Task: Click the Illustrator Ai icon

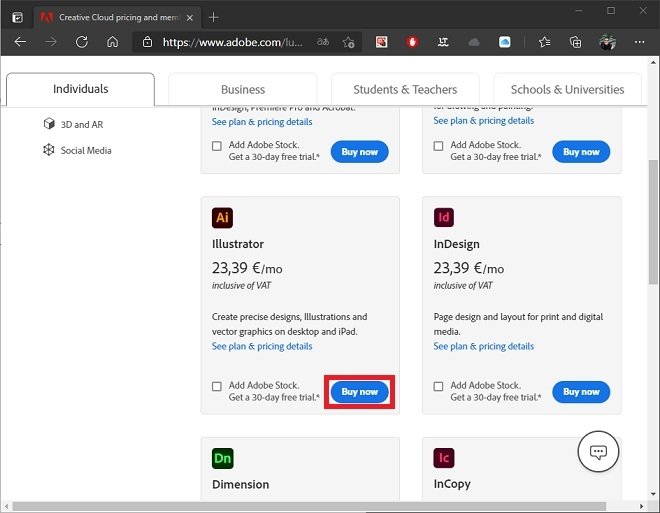Action: 222,218
